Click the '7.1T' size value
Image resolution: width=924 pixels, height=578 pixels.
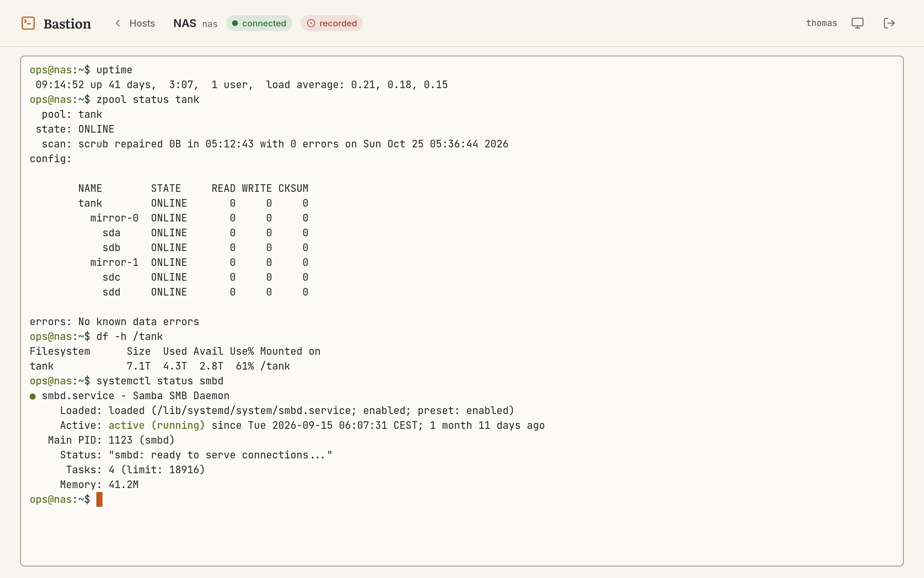(x=139, y=366)
